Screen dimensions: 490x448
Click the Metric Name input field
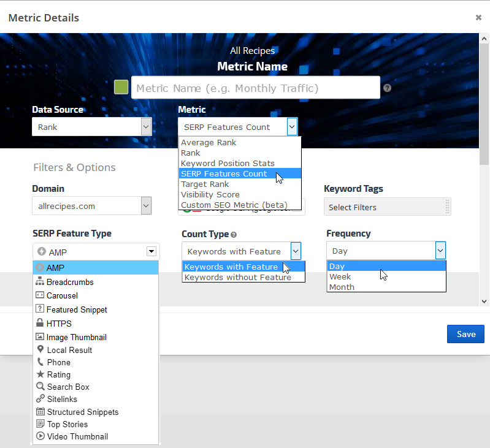255,88
